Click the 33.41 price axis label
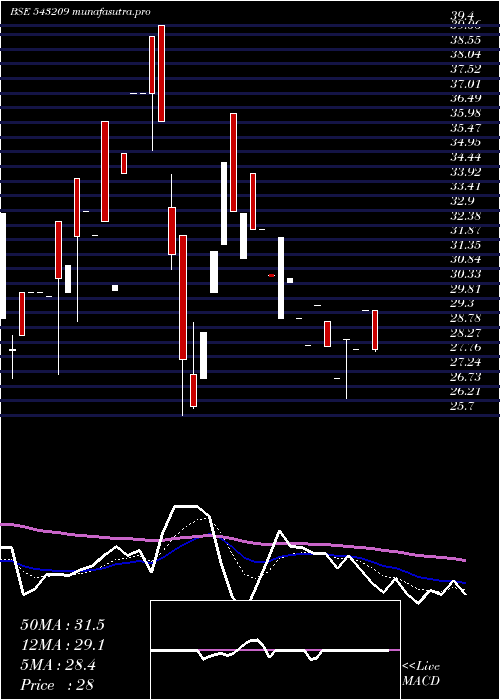This screenshot has height=700, width=500. pyautogui.click(x=465, y=187)
